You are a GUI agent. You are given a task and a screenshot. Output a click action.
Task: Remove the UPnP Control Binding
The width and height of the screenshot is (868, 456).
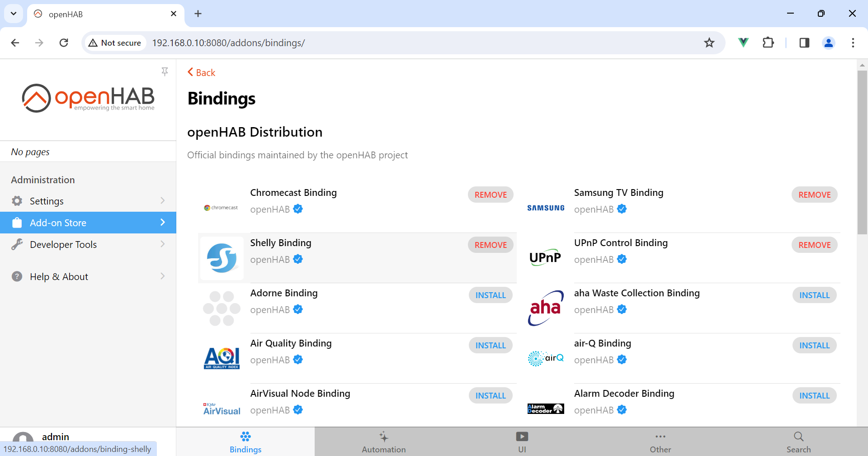[x=815, y=245]
